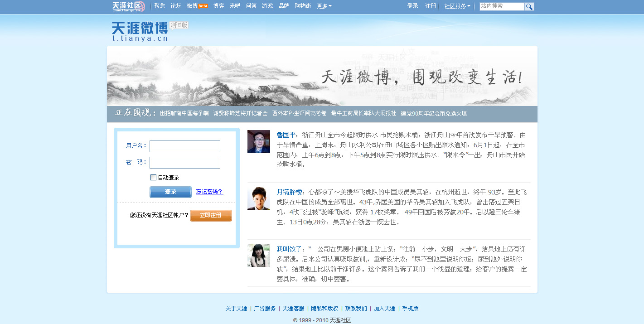Open 博客 in the top navigation

218,6
